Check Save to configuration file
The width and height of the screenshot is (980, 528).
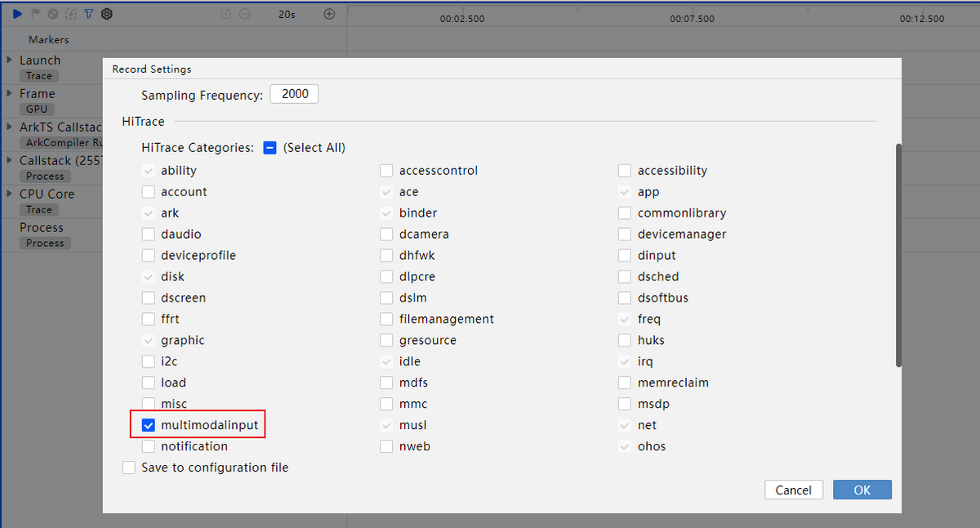(x=129, y=468)
